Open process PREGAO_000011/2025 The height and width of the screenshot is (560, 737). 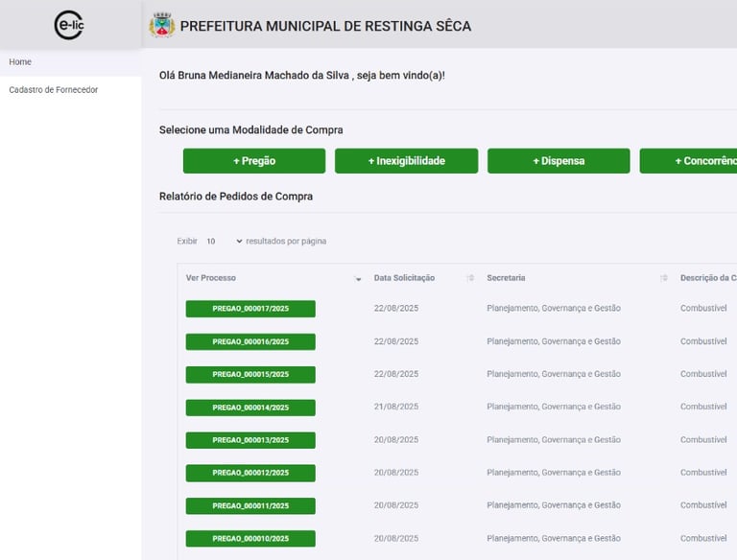click(x=250, y=505)
